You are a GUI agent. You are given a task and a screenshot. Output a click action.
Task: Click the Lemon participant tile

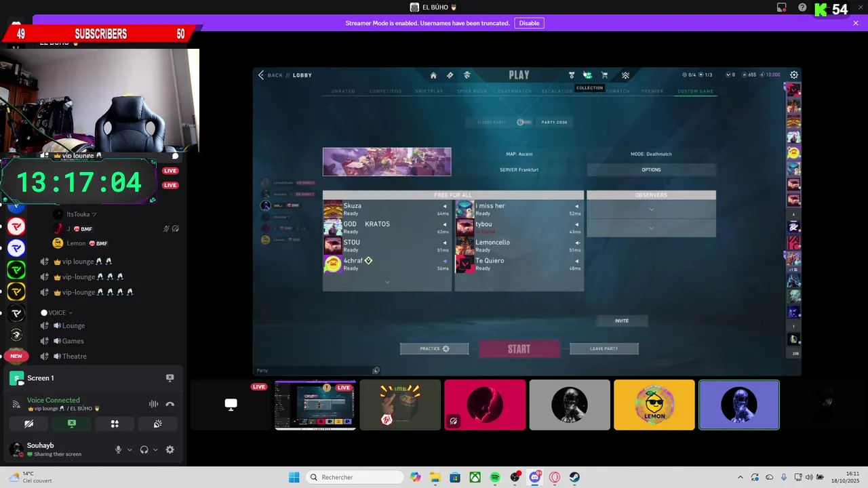tap(654, 405)
